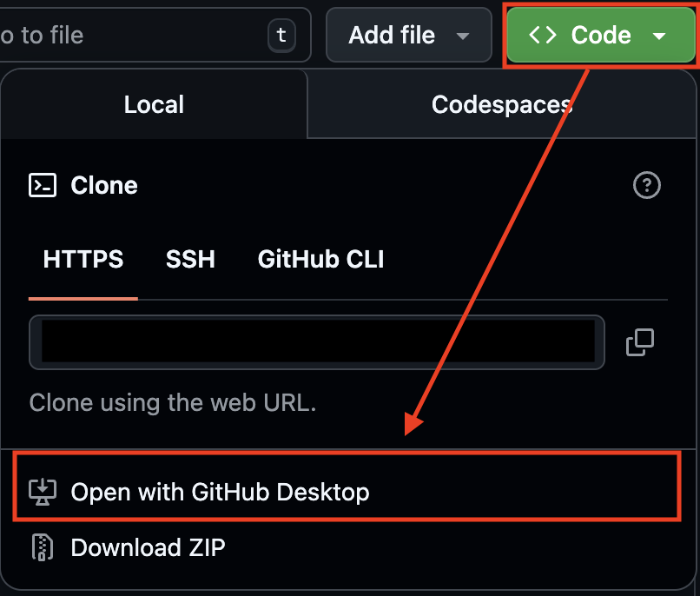Open with GitHub Desktop
Screen dimensions: 700x596
tap(220, 492)
